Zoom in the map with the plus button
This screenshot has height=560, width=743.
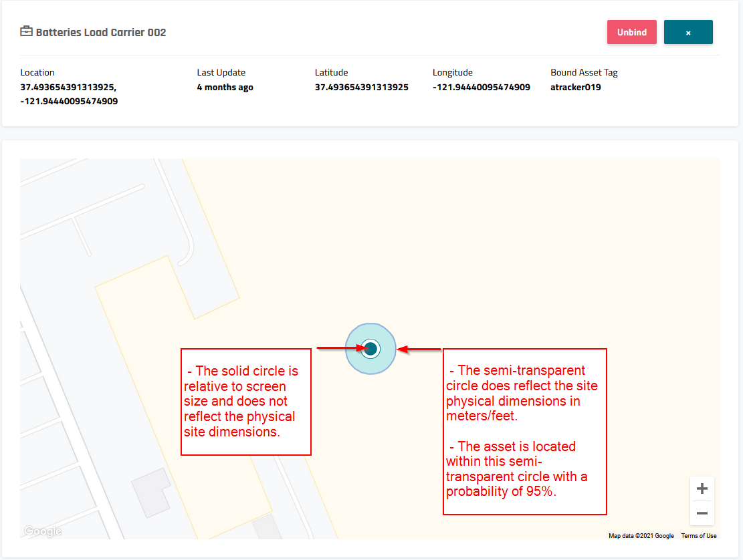702,488
